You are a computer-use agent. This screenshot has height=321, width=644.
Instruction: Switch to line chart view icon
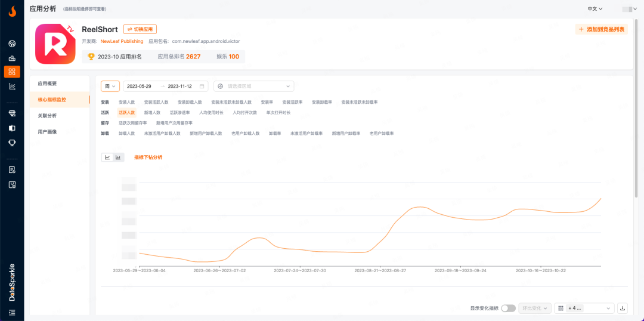[x=107, y=158]
